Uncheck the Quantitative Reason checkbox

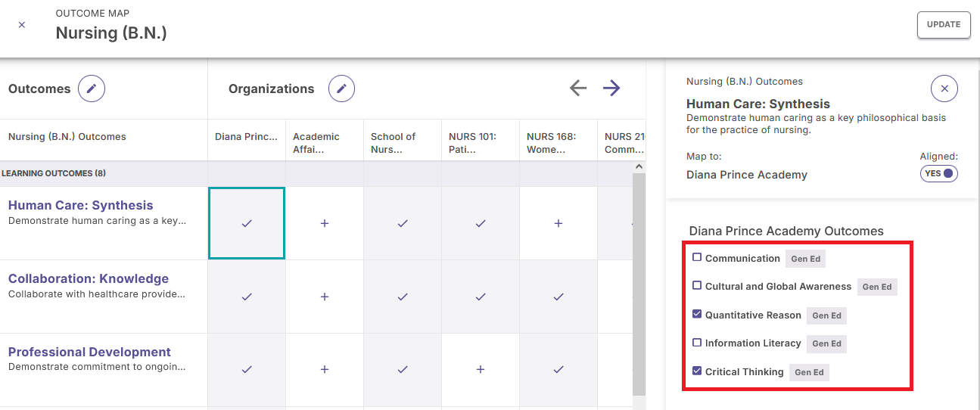click(697, 314)
